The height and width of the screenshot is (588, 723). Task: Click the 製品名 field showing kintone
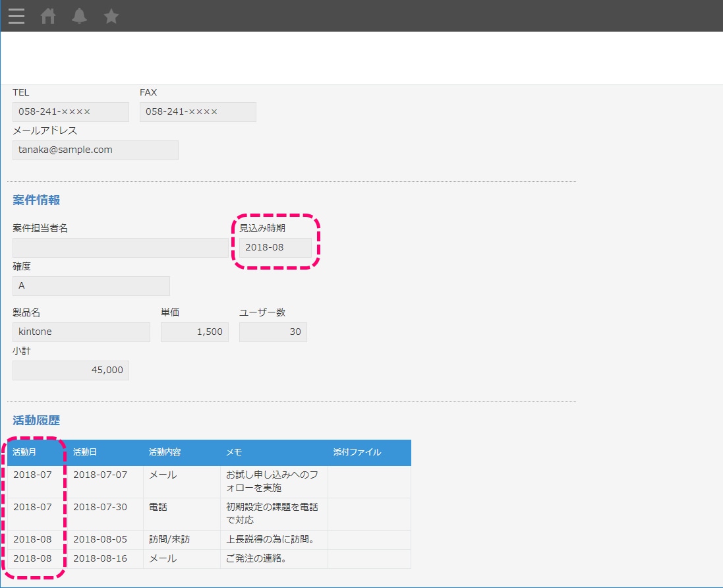(80, 332)
